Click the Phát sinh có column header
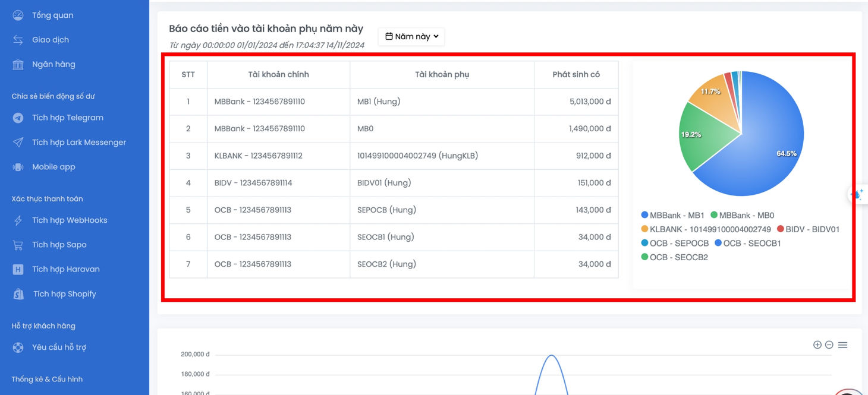This screenshot has height=395, width=868. 576,75
